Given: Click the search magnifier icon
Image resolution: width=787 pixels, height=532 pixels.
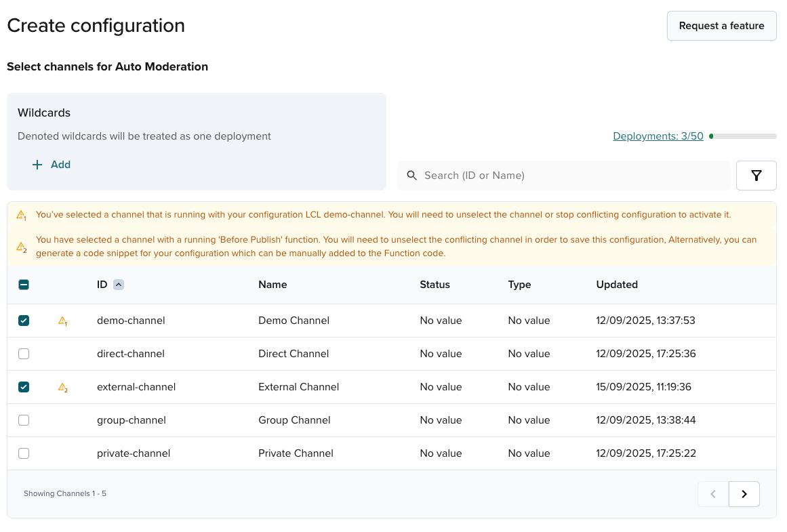Looking at the screenshot, I should click(411, 175).
